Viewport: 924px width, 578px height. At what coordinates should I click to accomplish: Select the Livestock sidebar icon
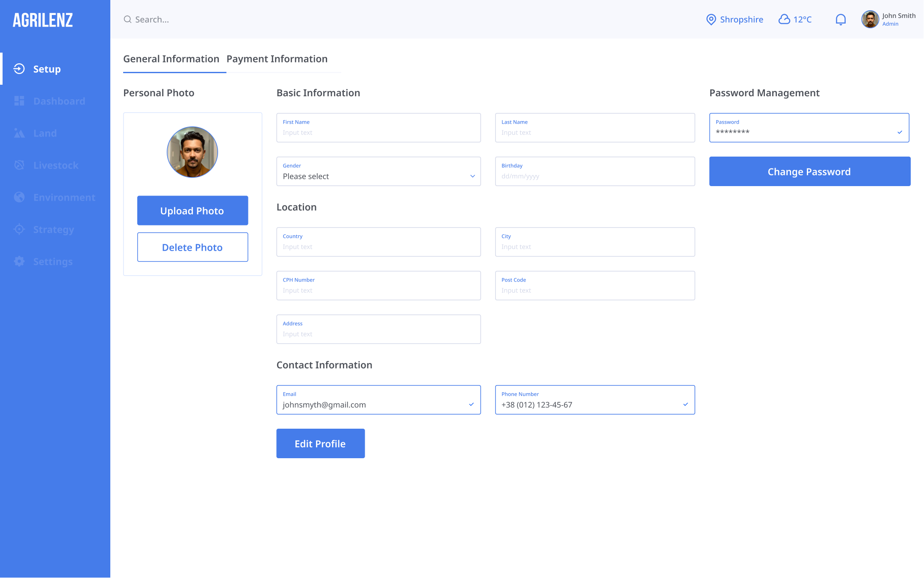click(19, 165)
